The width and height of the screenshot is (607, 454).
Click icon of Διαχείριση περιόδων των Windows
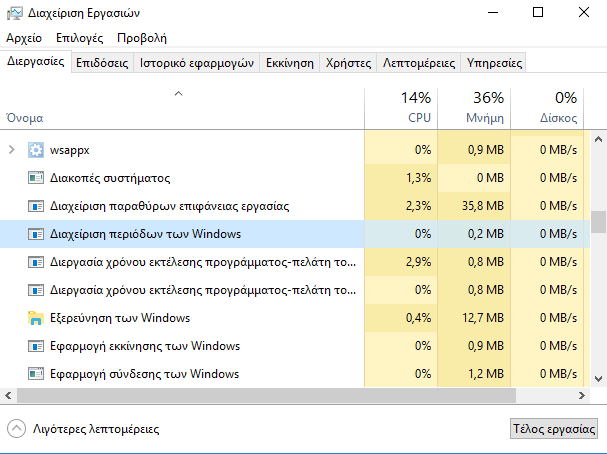(x=36, y=234)
